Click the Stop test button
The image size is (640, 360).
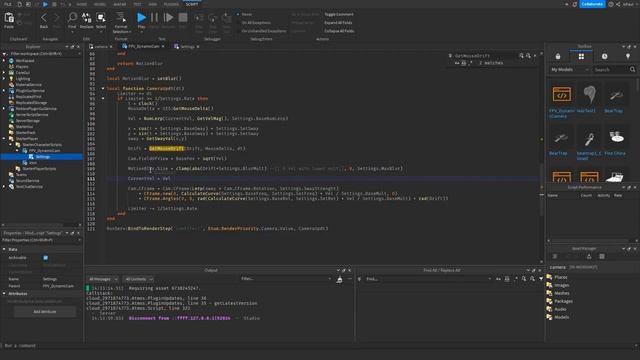pos(183,18)
